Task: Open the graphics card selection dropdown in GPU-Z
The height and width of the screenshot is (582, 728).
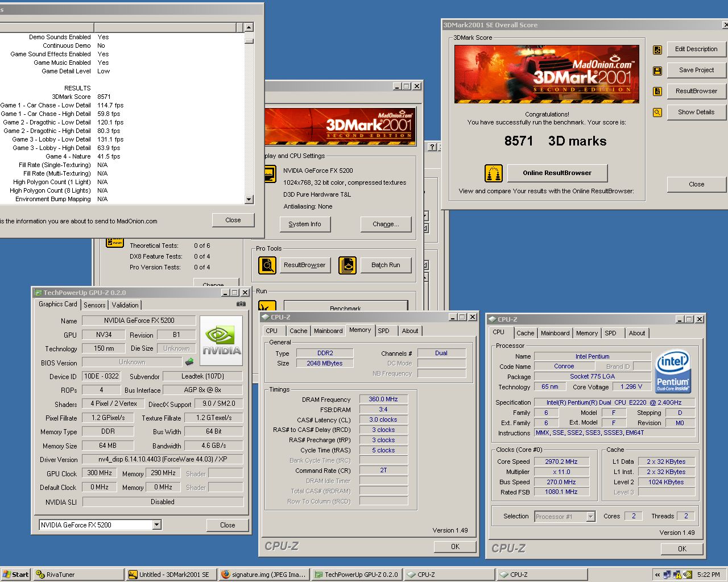Action: [x=156, y=525]
